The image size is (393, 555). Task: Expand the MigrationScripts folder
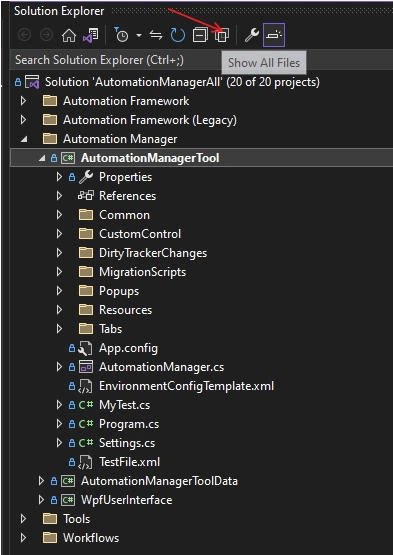click(x=59, y=272)
